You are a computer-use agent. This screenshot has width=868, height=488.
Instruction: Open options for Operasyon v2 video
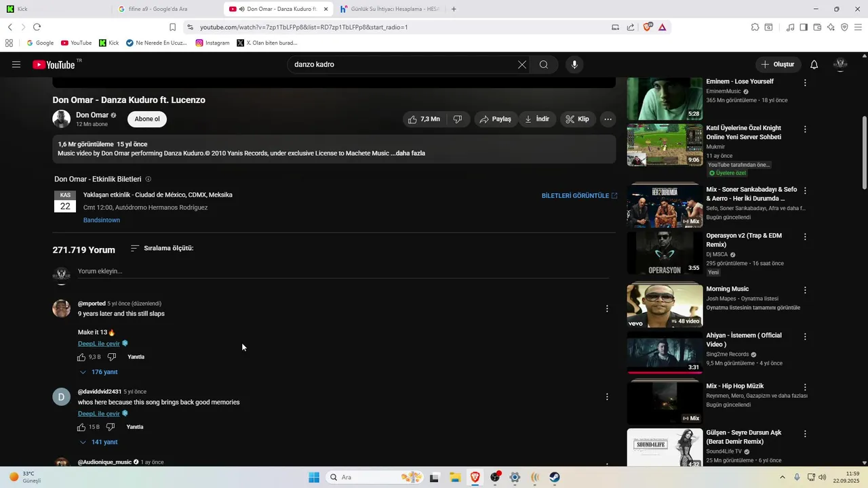coord(805,237)
